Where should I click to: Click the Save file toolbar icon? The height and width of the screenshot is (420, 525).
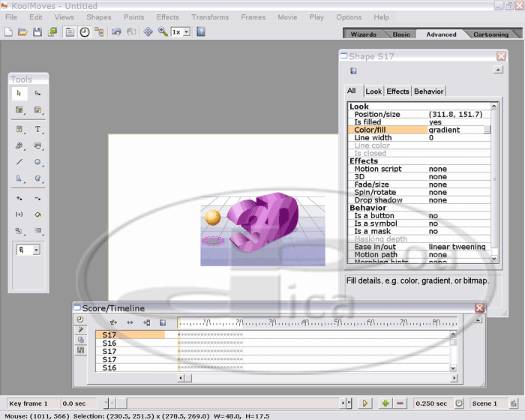coord(37,32)
